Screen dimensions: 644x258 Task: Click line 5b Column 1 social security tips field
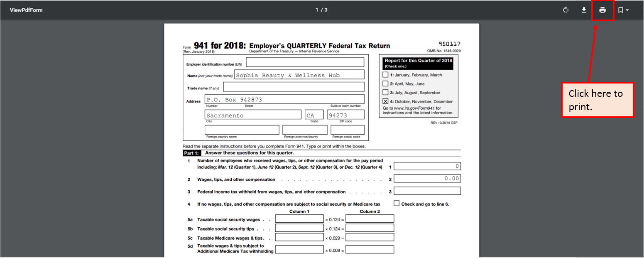(299, 228)
